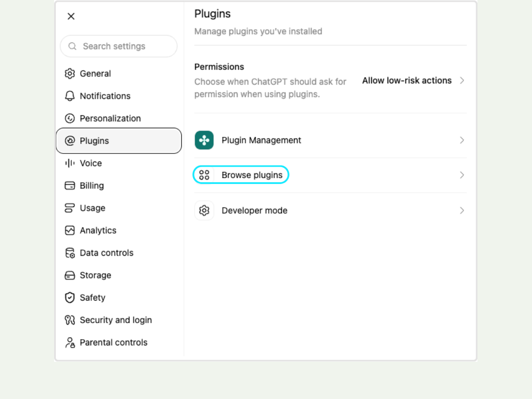Click the Developer mode chevron arrow
The image size is (532, 399).
point(462,211)
